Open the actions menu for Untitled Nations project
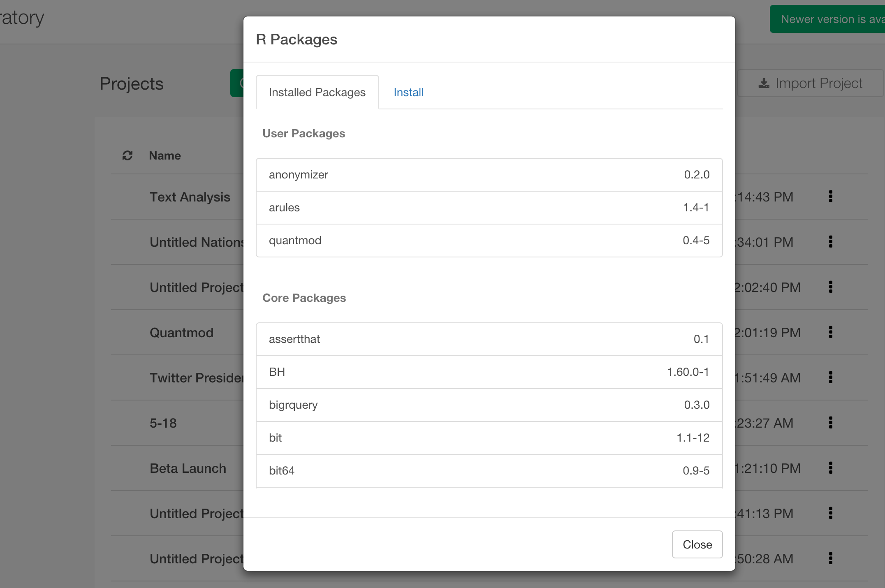This screenshot has height=588, width=885. [831, 242]
